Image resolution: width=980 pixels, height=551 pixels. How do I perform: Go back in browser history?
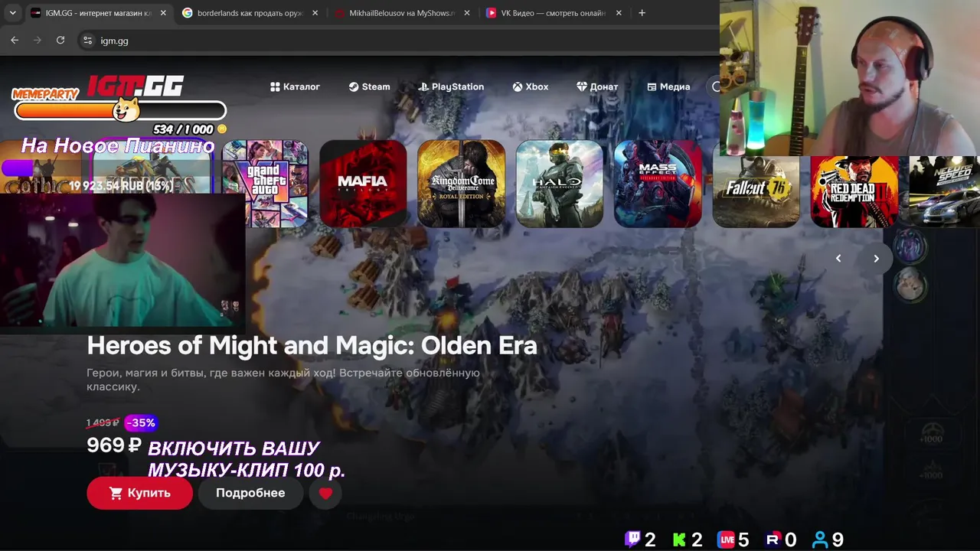coord(15,41)
